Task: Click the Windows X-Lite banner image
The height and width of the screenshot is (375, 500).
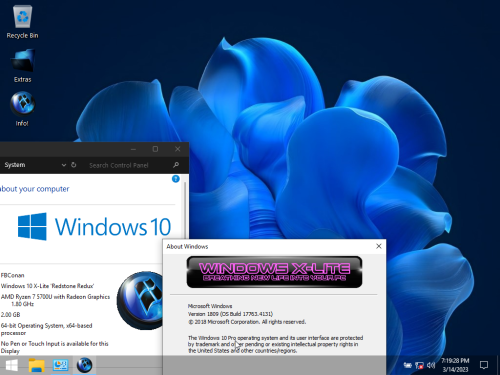Action: point(274,272)
